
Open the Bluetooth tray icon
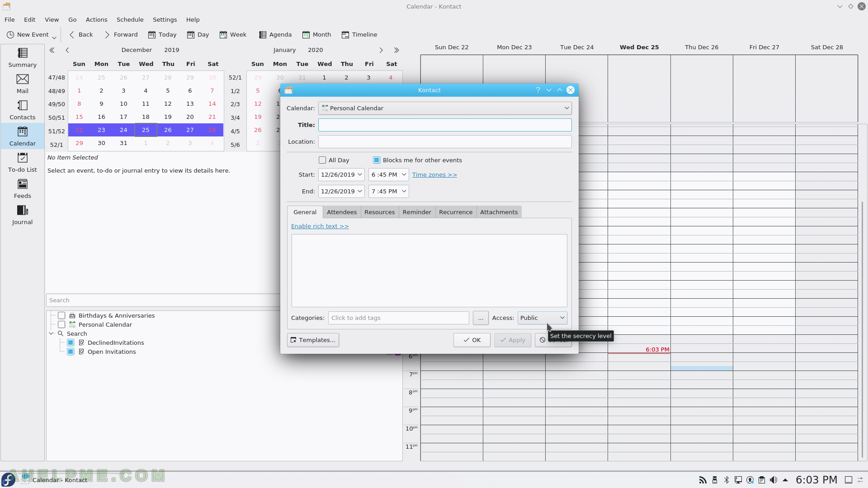click(726, 480)
